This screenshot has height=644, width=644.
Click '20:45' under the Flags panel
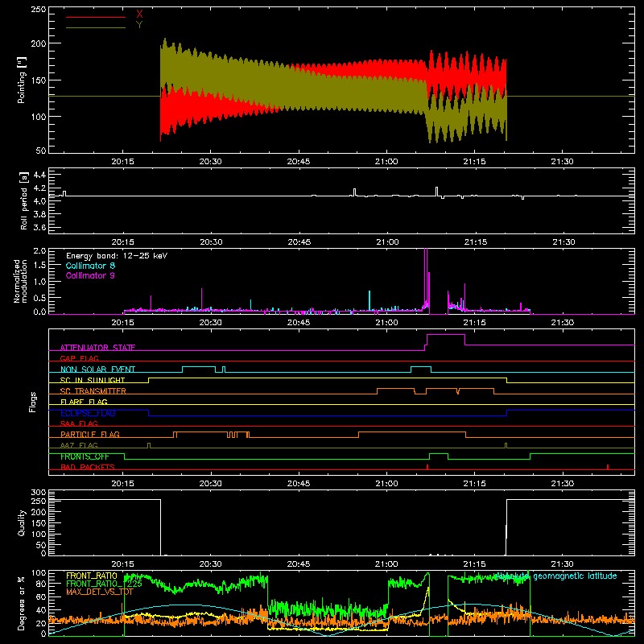click(x=298, y=484)
